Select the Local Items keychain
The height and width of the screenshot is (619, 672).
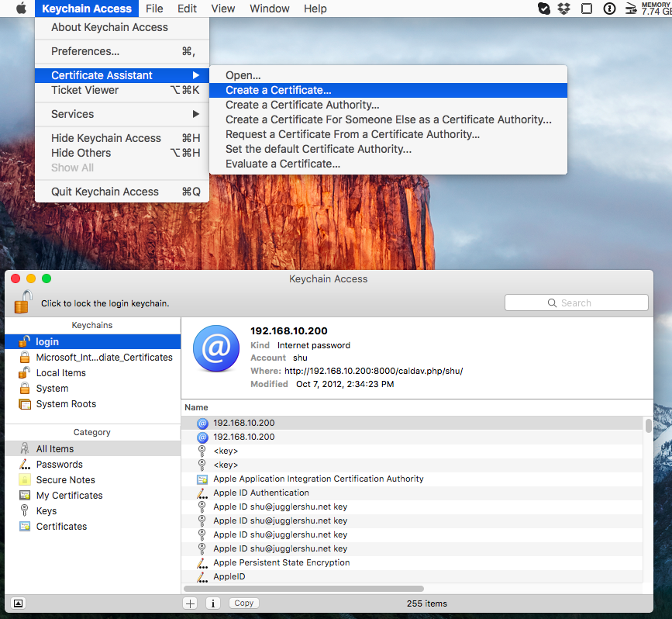92,372
